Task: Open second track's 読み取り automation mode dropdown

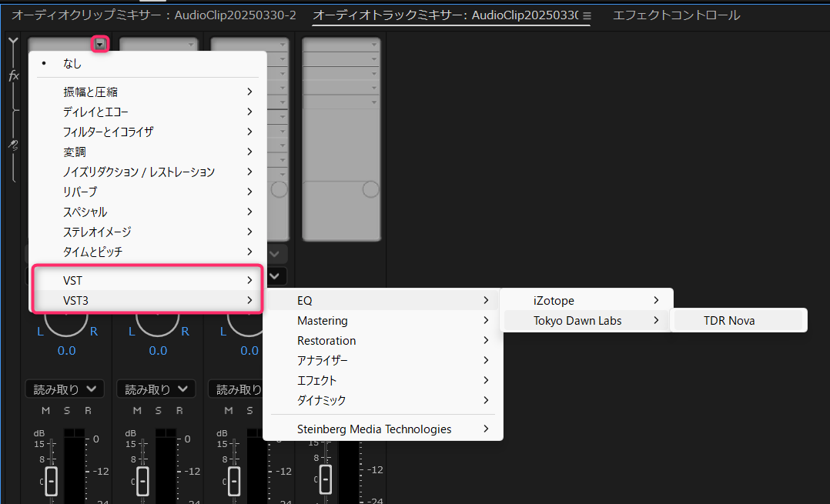Action: pyautogui.click(x=156, y=389)
